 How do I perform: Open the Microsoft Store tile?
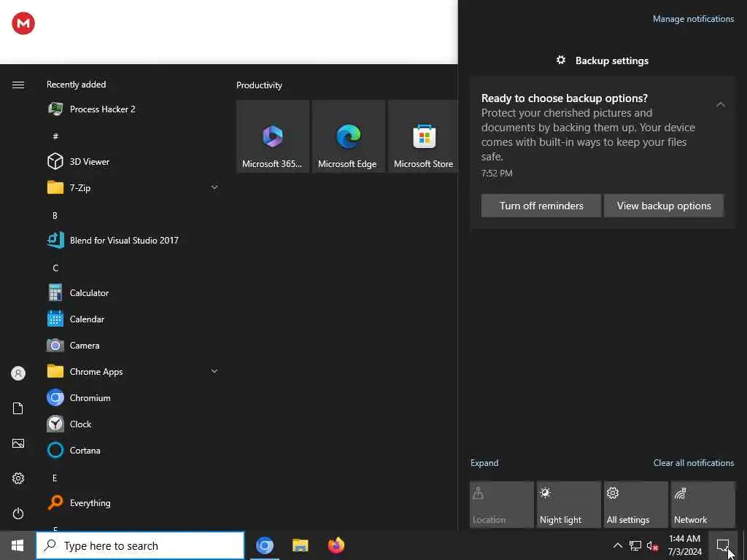pos(423,136)
